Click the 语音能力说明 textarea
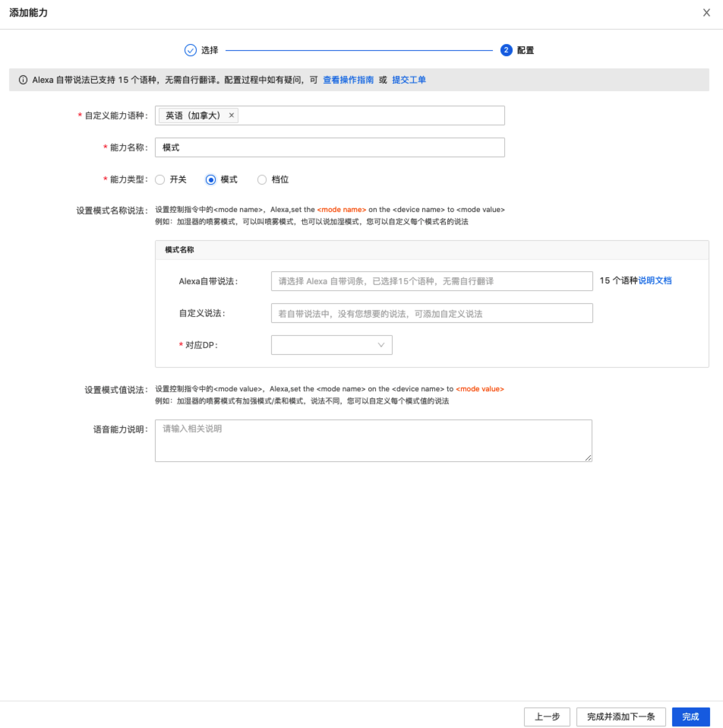Screen dimensions: 723x728 [x=373, y=441]
